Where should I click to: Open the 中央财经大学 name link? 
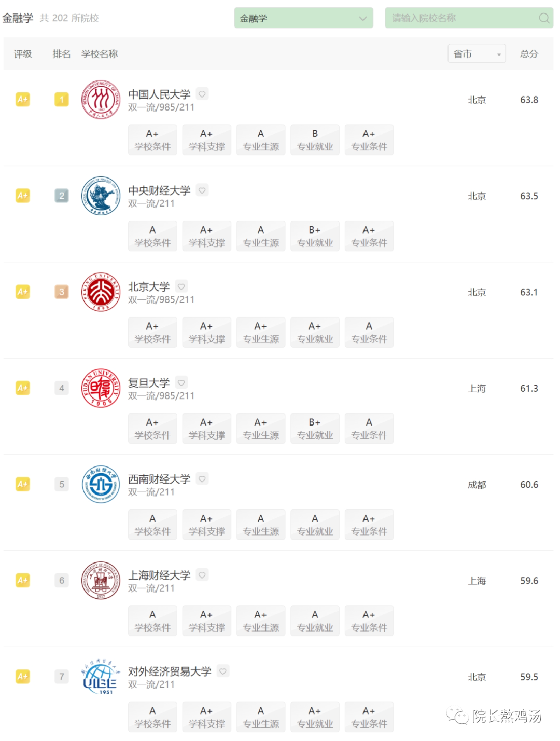[159, 190]
